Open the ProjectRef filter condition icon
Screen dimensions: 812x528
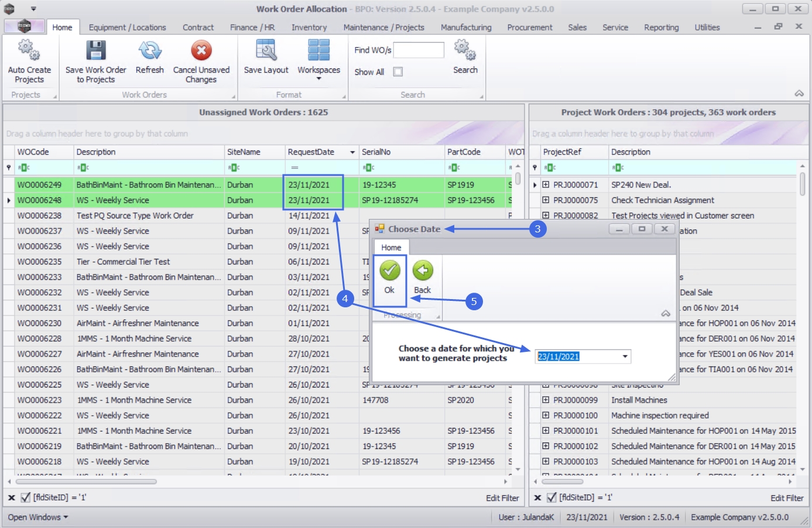click(550, 167)
